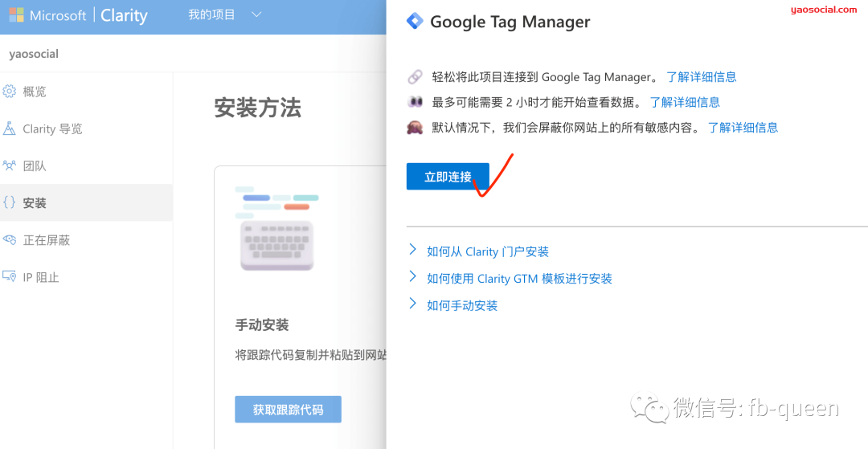Screen dimensions: 868x449
Task: Open 了解详细信息 link about connecting GTM
Action: click(702, 77)
